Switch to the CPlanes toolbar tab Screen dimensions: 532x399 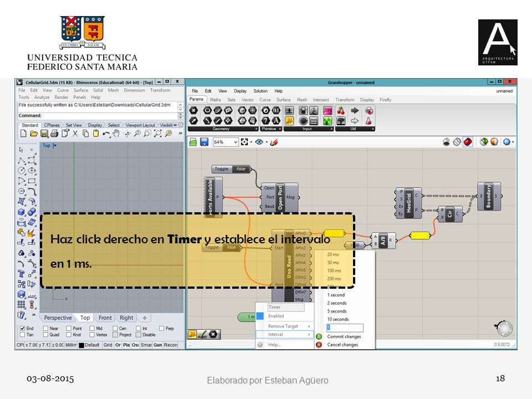pos(52,125)
